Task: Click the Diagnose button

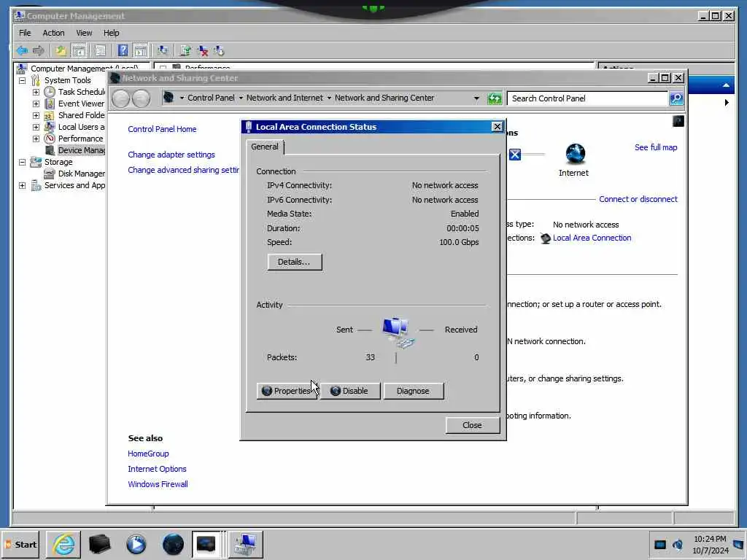Action: click(413, 391)
